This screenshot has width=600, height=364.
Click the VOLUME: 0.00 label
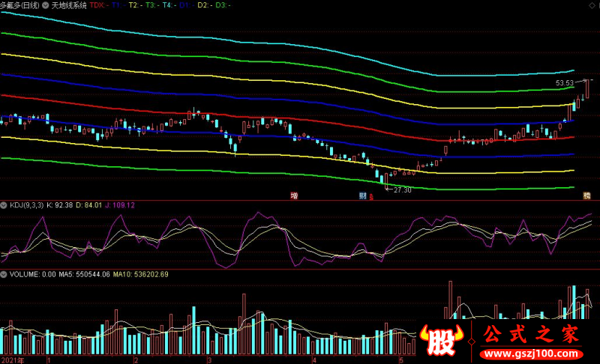click(x=32, y=274)
